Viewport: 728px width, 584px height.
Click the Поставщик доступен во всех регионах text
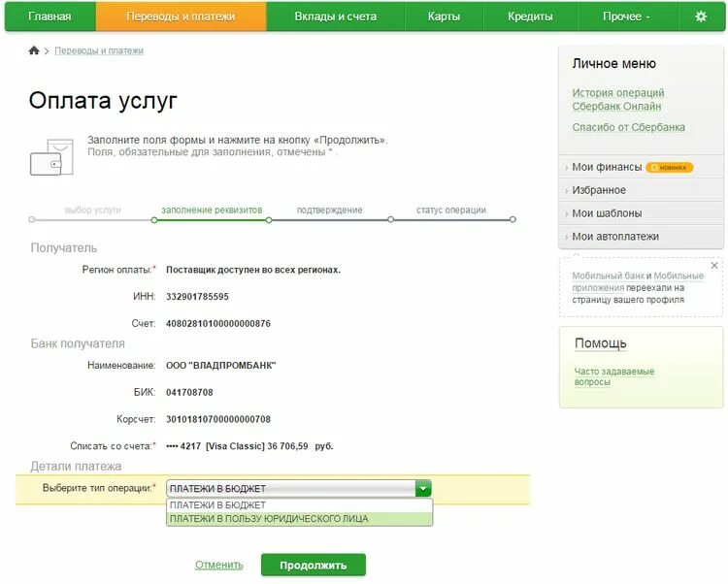click(253, 270)
